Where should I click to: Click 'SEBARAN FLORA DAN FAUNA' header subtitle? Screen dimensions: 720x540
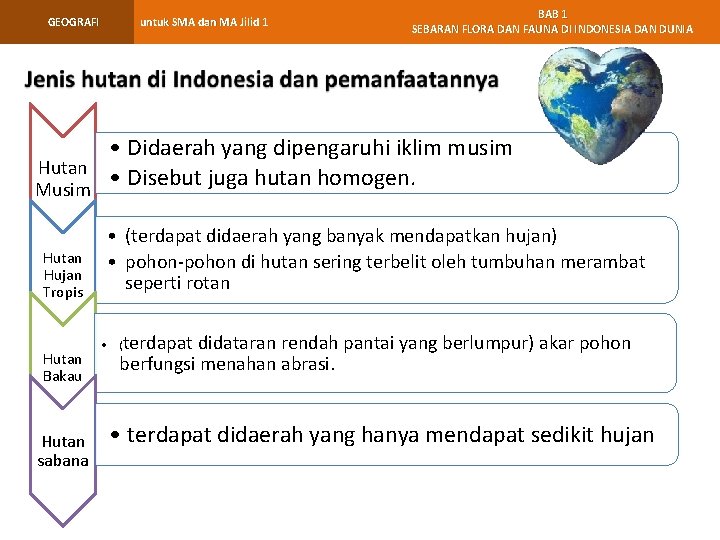(x=552, y=29)
